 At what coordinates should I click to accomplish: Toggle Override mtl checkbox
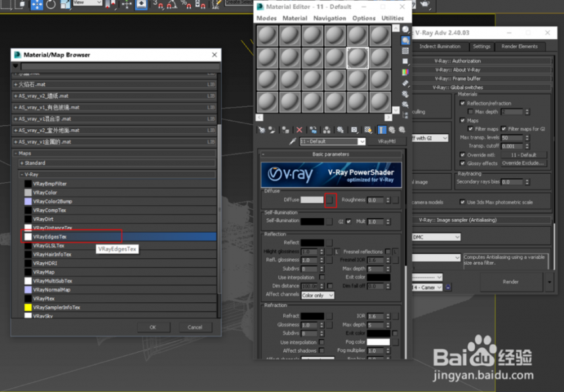tap(462, 155)
